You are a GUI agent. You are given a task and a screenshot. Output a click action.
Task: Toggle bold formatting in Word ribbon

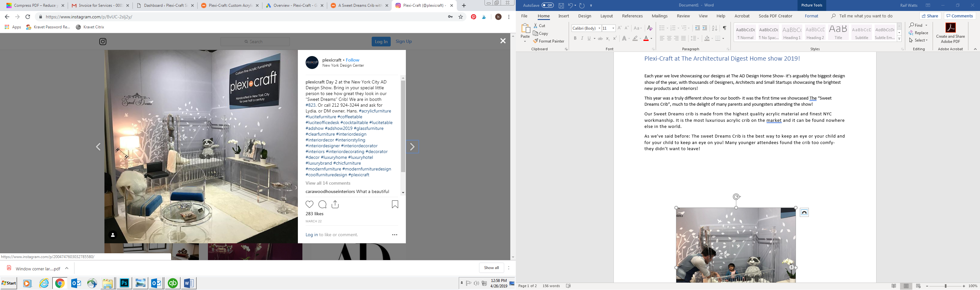[x=575, y=38]
